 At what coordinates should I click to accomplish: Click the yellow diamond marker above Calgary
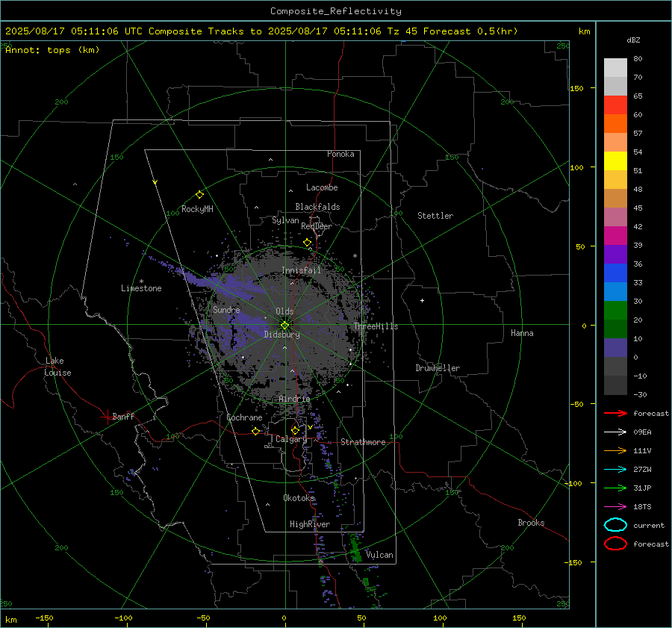click(295, 430)
